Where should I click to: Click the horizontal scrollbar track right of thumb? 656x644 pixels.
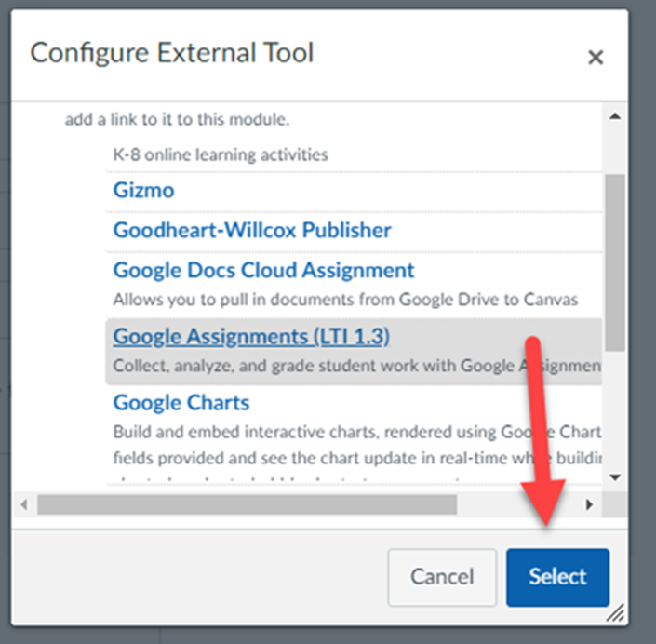coord(519,504)
